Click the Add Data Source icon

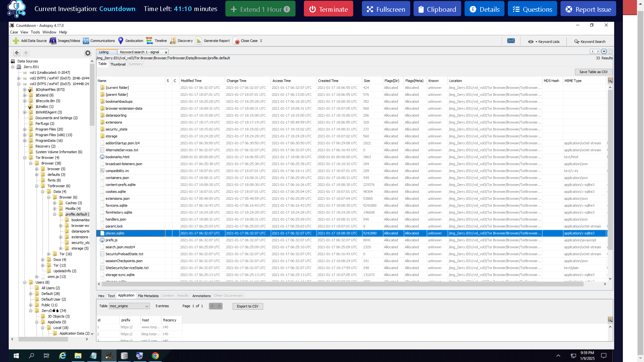(16, 41)
